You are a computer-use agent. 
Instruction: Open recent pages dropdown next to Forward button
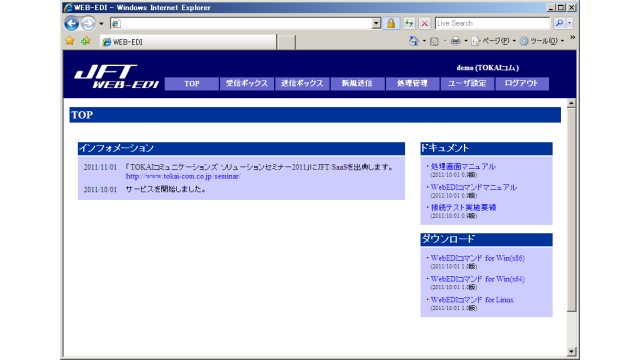101,24
